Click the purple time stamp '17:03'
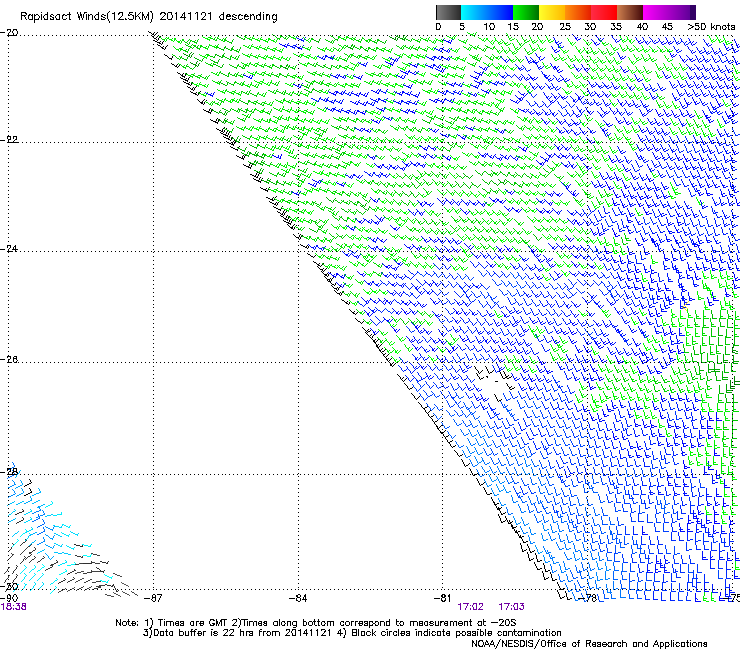 point(512,607)
